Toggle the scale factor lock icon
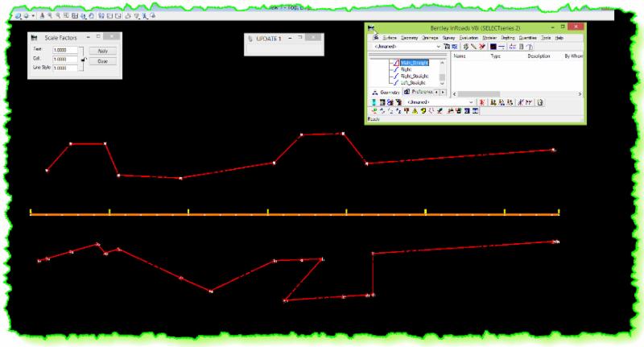This screenshot has height=347, width=644. click(x=84, y=59)
